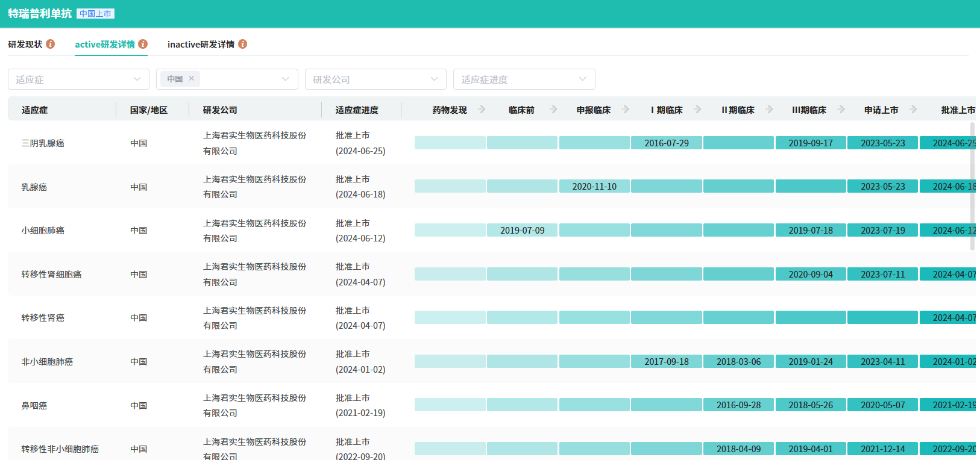This screenshot has height=460, width=980.
Task: Switch to the inactive研发详情 tab
Action: (201, 45)
